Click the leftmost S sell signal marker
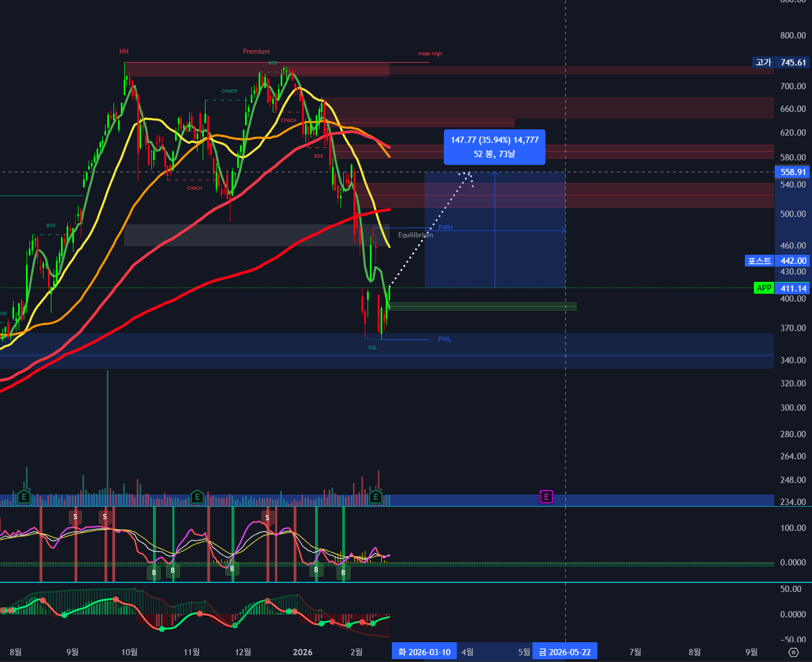 [75, 517]
